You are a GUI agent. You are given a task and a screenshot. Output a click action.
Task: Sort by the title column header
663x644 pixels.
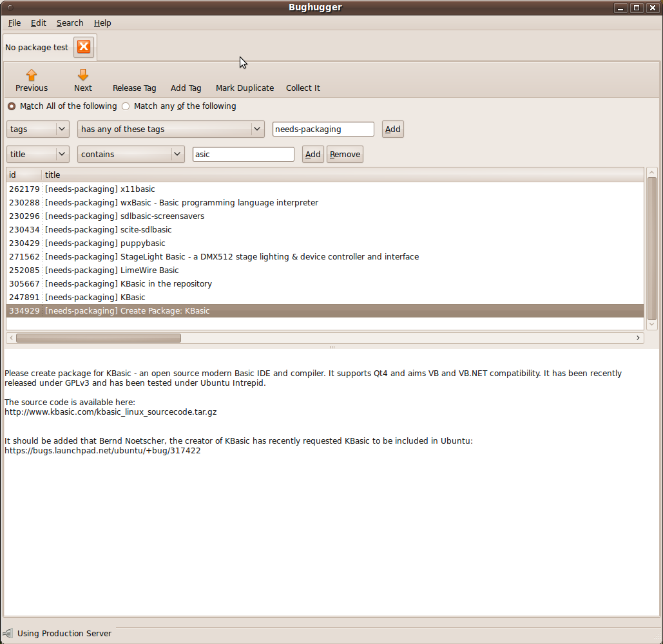point(343,175)
